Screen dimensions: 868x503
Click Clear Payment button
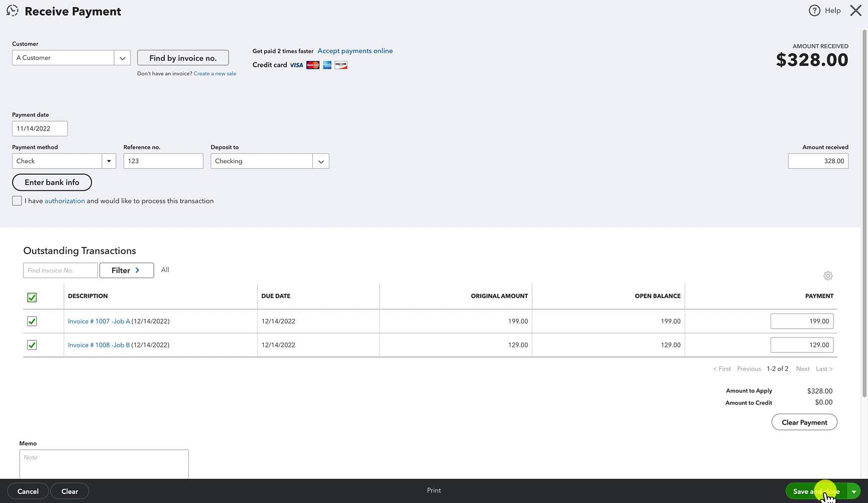click(804, 422)
